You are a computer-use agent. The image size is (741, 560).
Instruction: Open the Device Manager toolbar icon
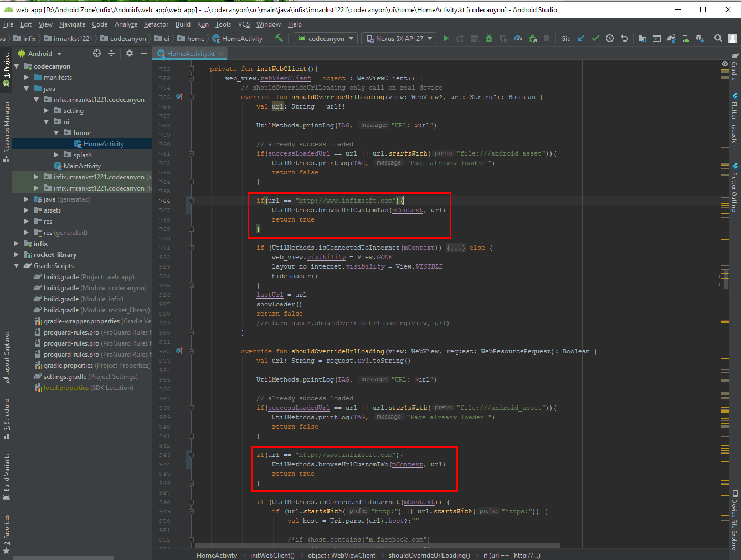coord(686,38)
